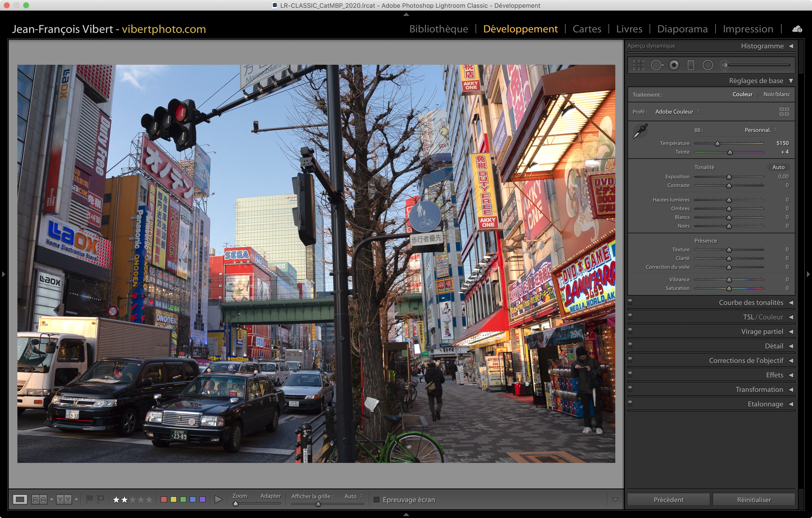Screen dimensions: 812x518
Task: Open the Cartes module
Action: (587, 29)
